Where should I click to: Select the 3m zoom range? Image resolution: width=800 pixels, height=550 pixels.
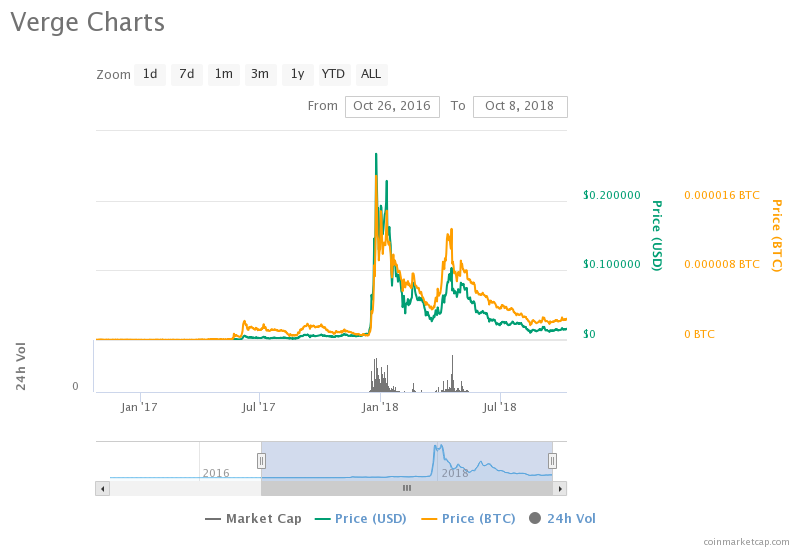pos(260,74)
